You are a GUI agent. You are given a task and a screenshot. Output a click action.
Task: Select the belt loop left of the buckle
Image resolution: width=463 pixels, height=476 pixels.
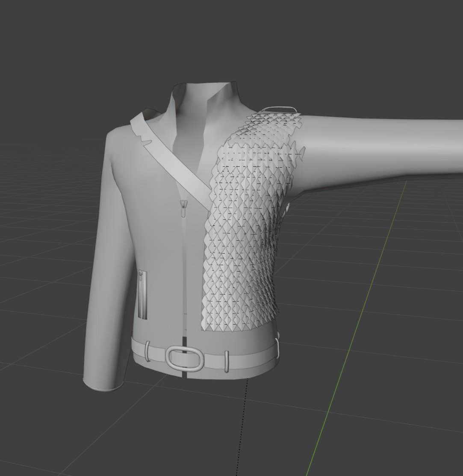(x=147, y=351)
